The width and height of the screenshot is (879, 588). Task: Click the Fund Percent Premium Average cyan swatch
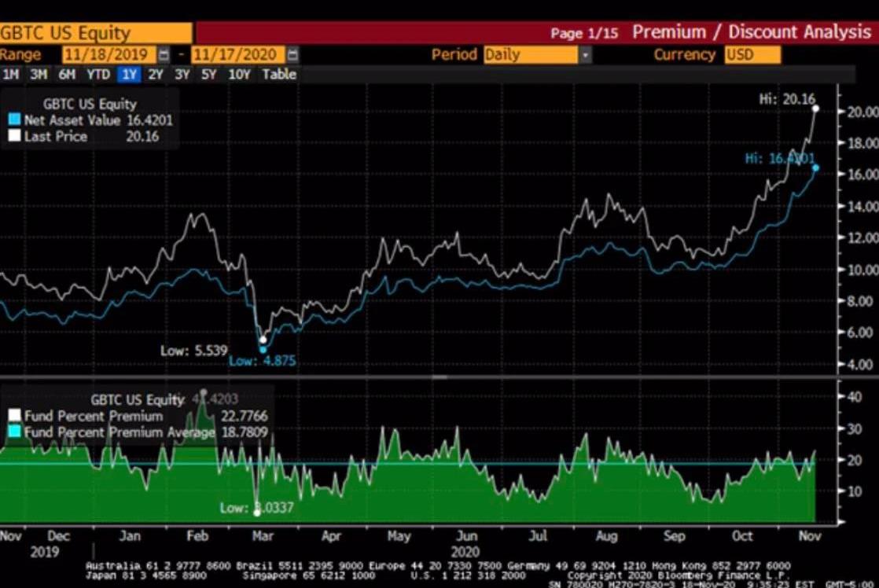tap(15, 432)
